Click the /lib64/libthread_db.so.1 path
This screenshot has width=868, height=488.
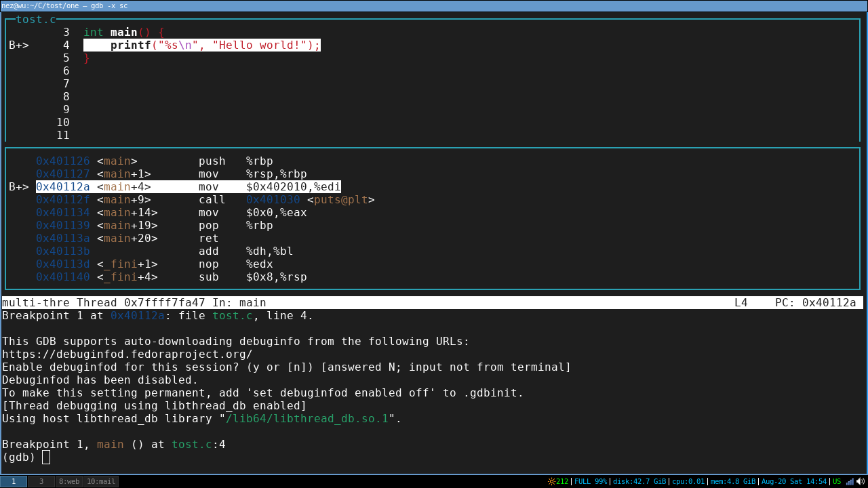coord(307,419)
